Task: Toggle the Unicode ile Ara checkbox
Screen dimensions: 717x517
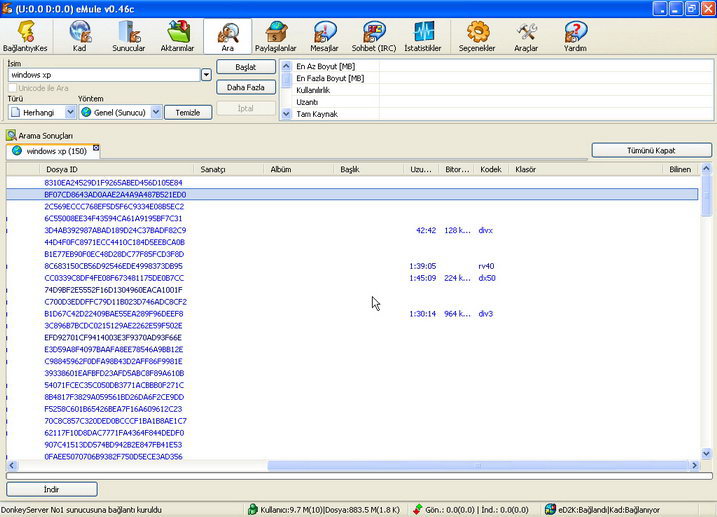Action: click(12, 88)
